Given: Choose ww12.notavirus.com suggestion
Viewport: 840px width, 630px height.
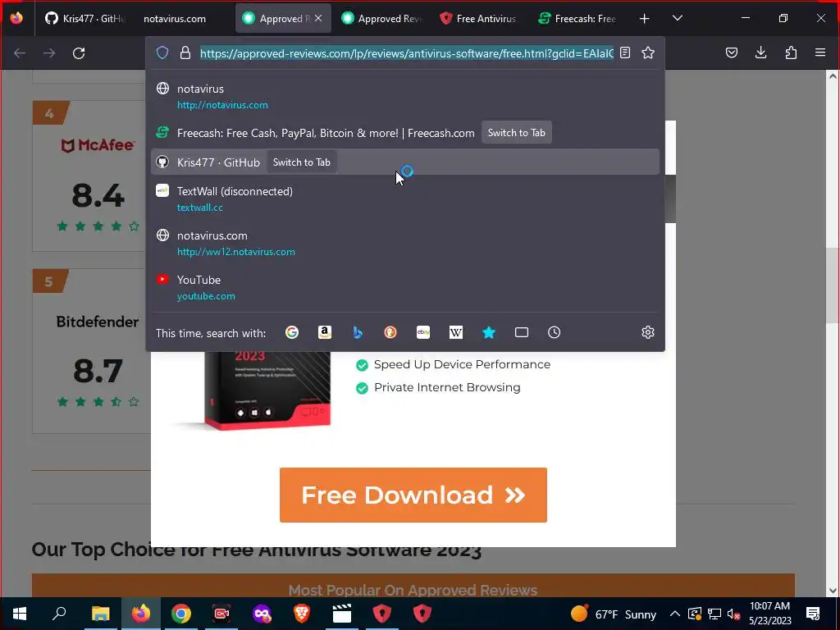Looking at the screenshot, I should tap(405, 243).
